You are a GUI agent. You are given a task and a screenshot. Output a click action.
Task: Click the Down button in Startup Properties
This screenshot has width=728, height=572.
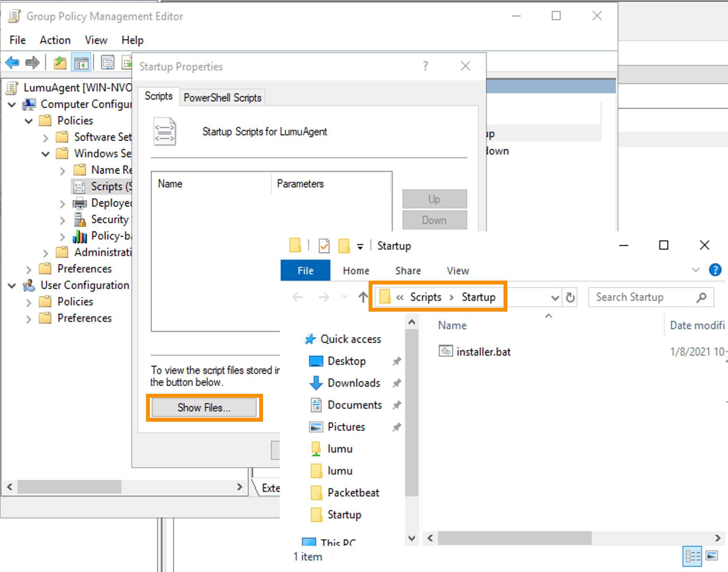[434, 220]
